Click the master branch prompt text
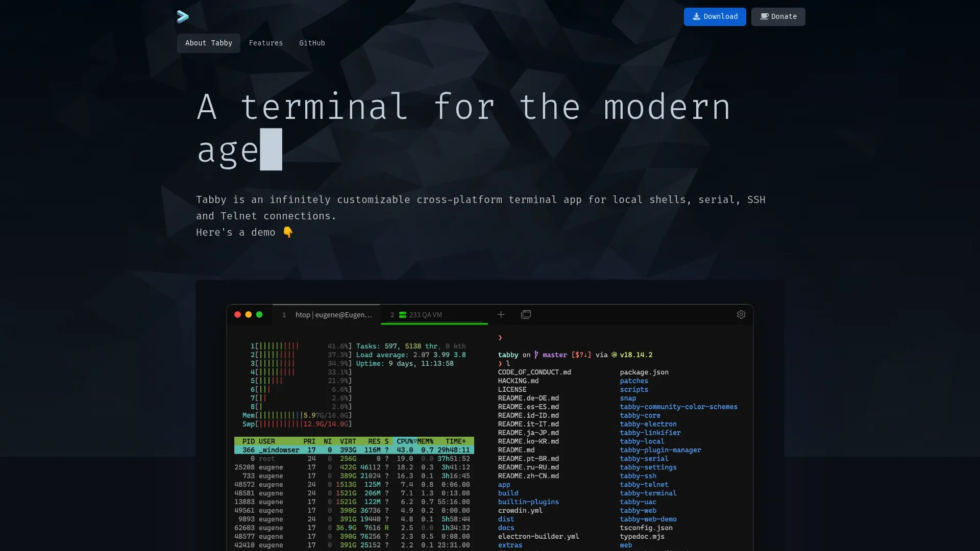 coord(555,355)
